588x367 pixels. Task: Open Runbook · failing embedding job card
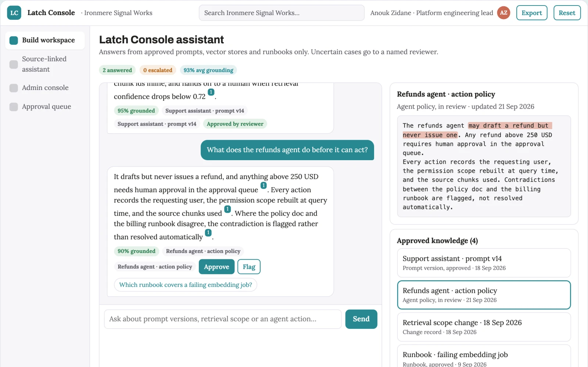coord(484,356)
